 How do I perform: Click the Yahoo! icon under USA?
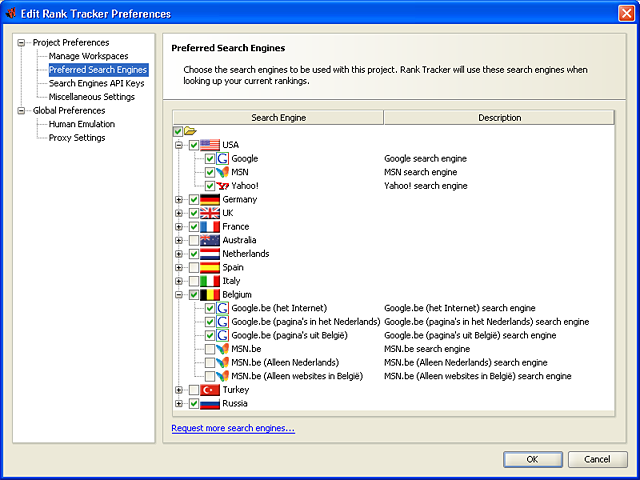click(x=222, y=186)
